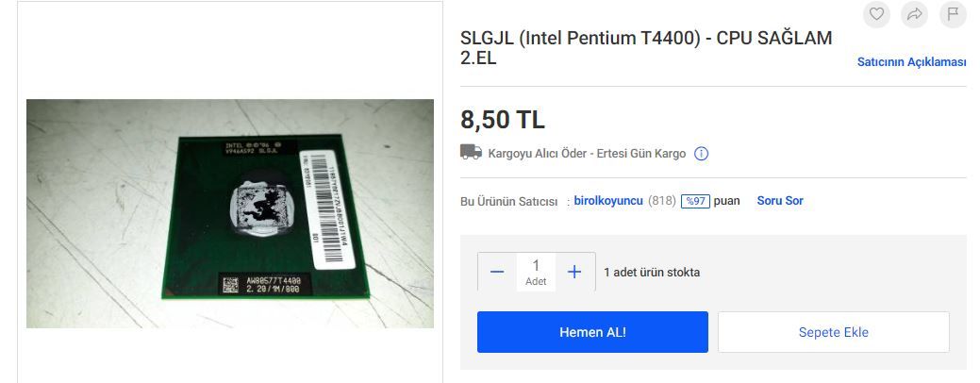Viewport: 980px width, 383px height.
Task: Report listing with the flag icon
Action: (x=953, y=14)
